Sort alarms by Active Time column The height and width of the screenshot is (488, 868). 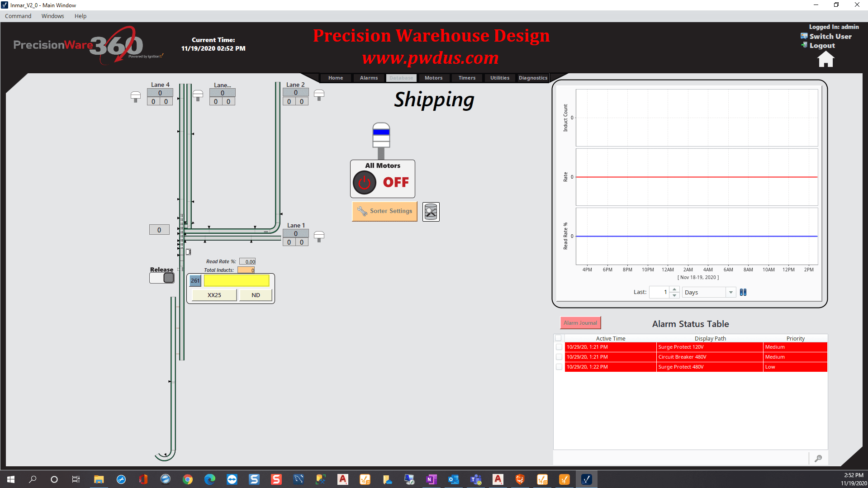(x=610, y=338)
